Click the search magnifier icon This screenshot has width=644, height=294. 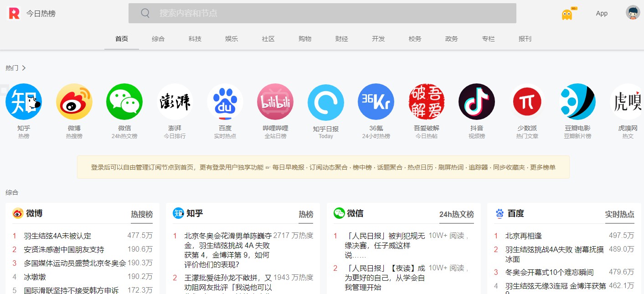coord(145,13)
